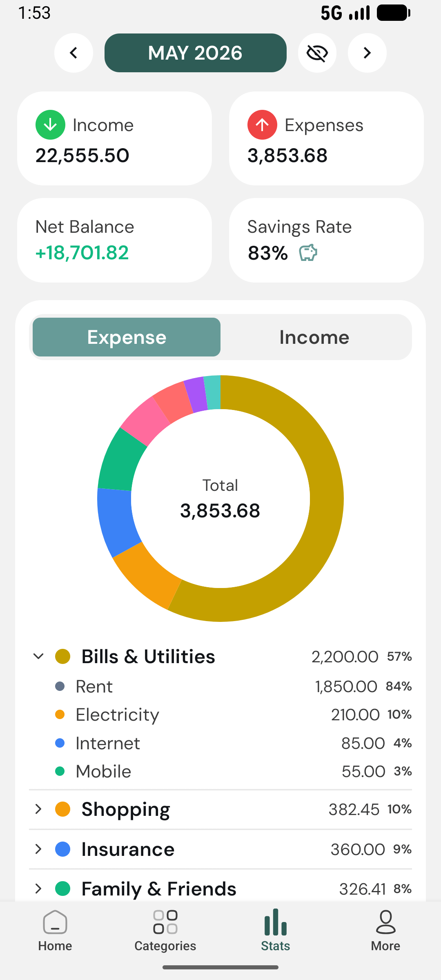Open the Income summary card

click(x=114, y=138)
